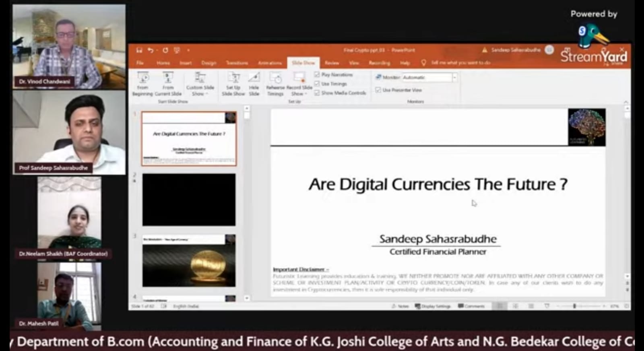Click the zoom percentage value
644x351 pixels.
pos(615,306)
